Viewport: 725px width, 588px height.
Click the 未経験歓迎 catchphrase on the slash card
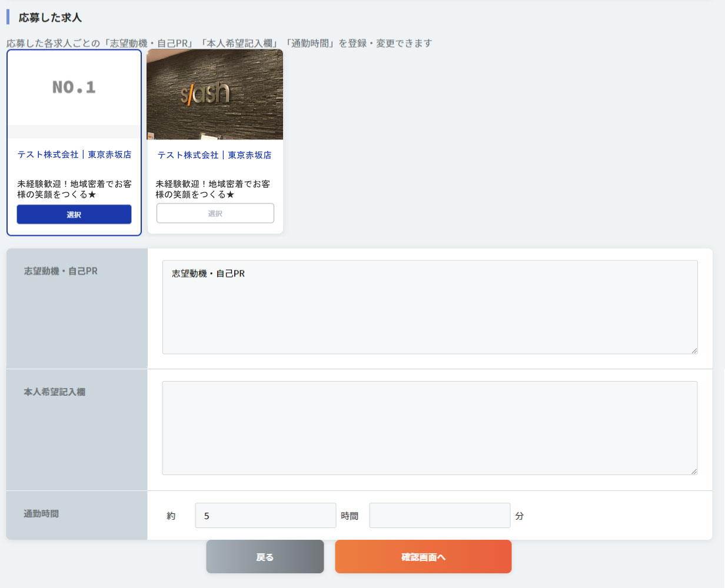point(214,189)
